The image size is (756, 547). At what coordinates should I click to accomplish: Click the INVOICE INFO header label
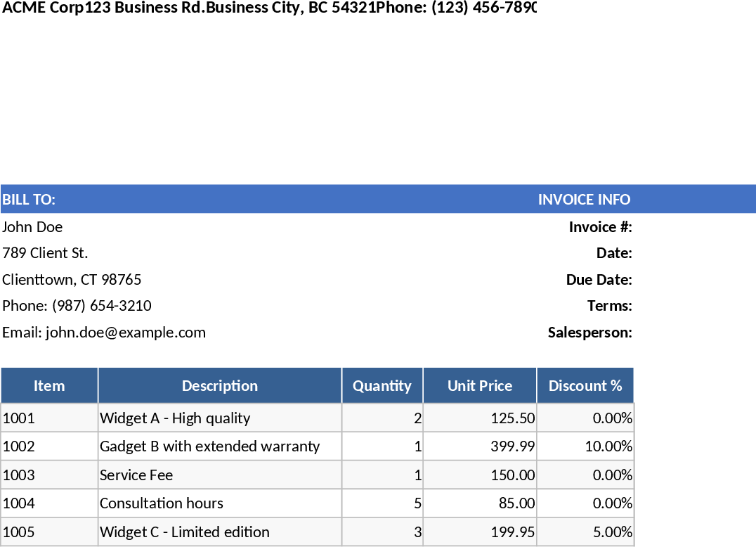[584, 200]
